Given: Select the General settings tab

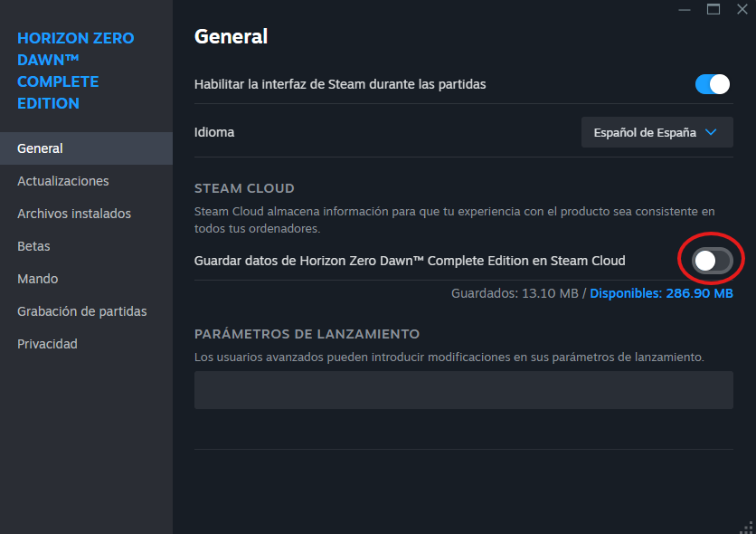Looking at the screenshot, I should pyautogui.click(x=86, y=148).
